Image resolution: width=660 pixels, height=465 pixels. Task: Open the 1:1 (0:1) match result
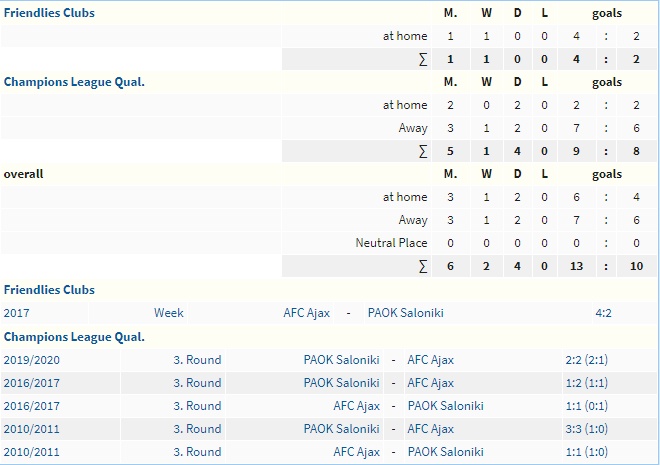(587, 406)
